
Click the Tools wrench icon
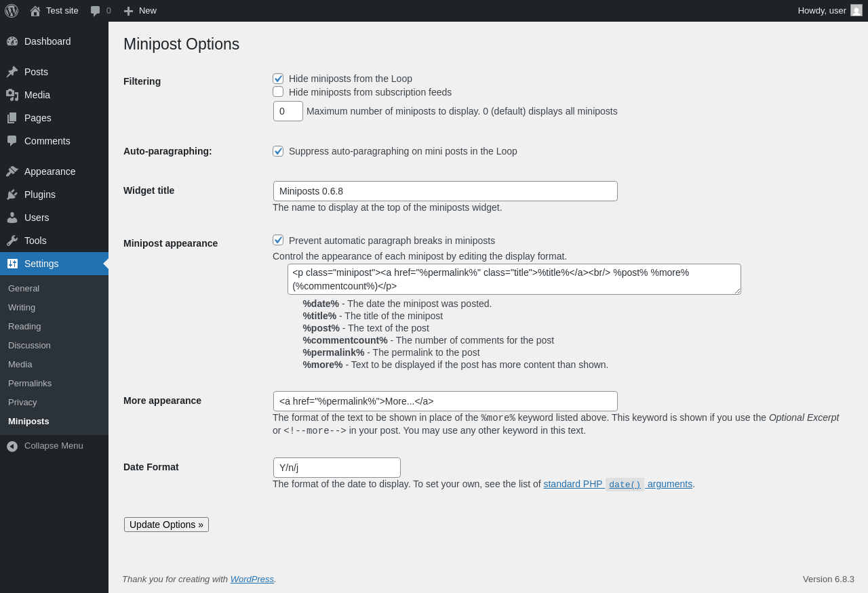click(12, 241)
